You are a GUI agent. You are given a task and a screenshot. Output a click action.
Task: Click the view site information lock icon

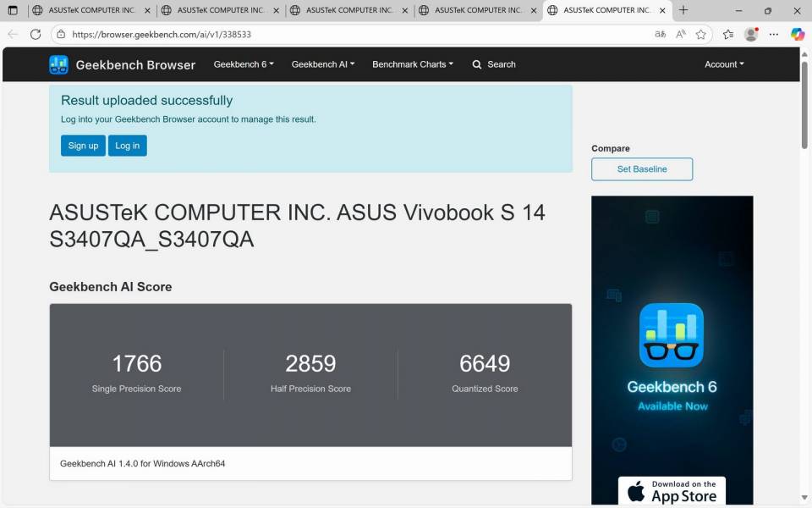(x=63, y=35)
